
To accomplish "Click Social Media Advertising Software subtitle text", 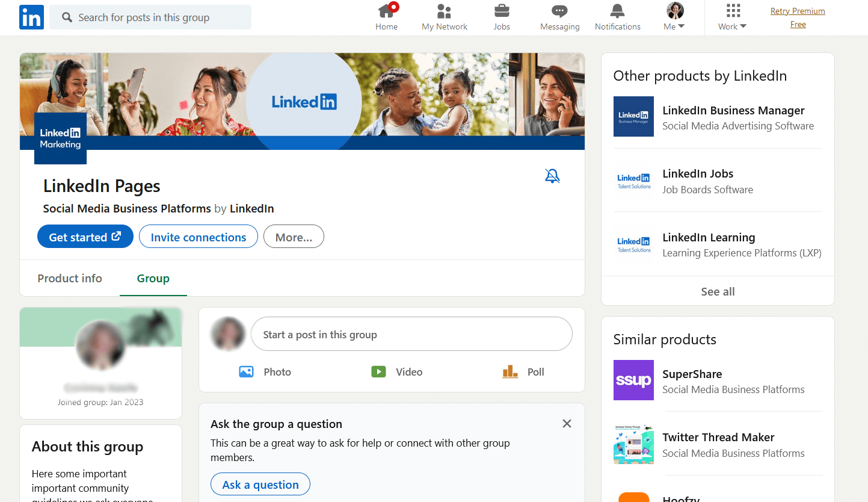I will 738,126.
